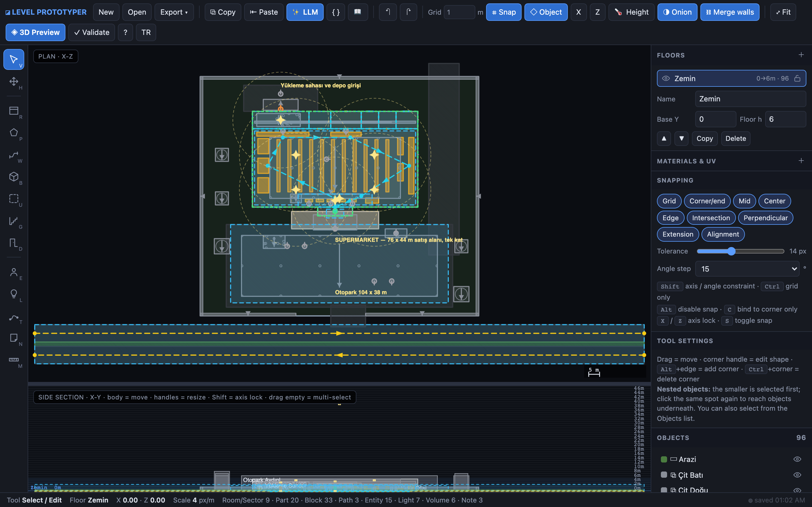The width and height of the screenshot is (812, 507).
Task: Click the undo arrow icon
Action: [388, 12]
